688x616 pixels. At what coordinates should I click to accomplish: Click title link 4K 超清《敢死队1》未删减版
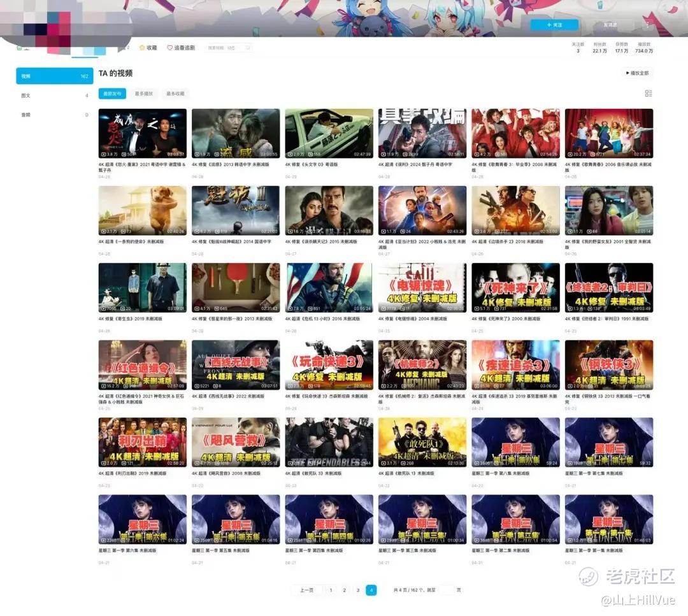click(x=406, y=473)
